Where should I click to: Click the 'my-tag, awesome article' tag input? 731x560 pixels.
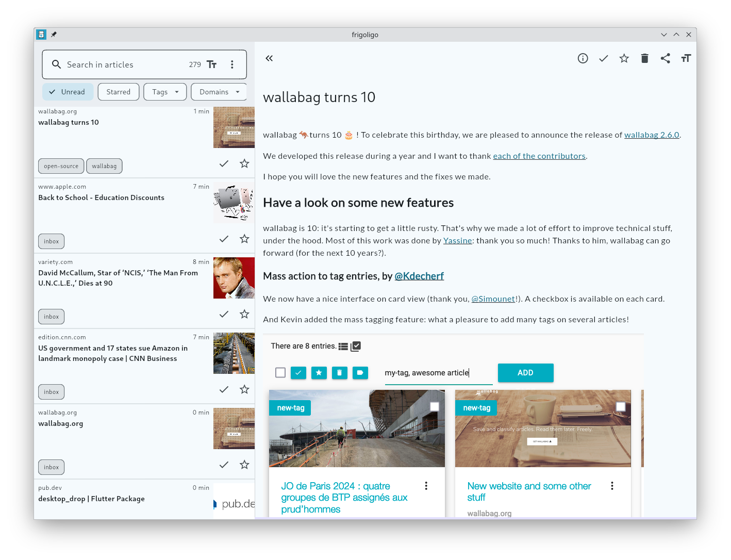[x=438, y=373]
